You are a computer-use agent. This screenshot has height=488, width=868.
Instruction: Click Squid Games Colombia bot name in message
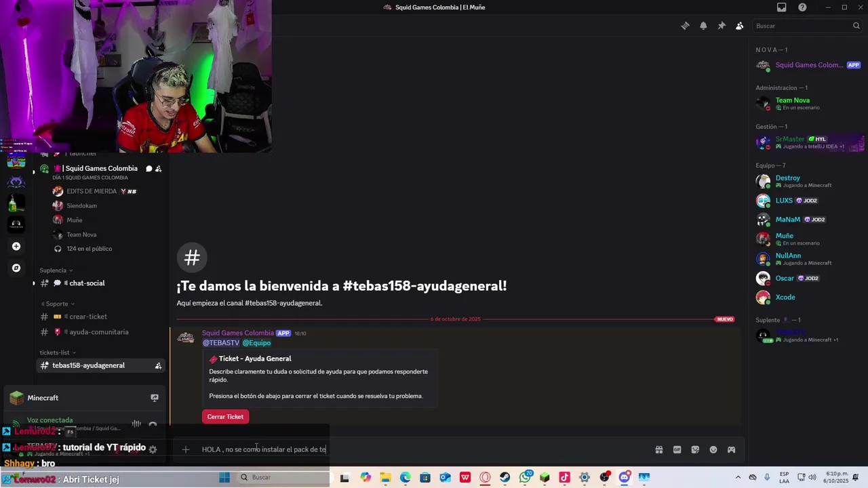[x=237, y=333]
